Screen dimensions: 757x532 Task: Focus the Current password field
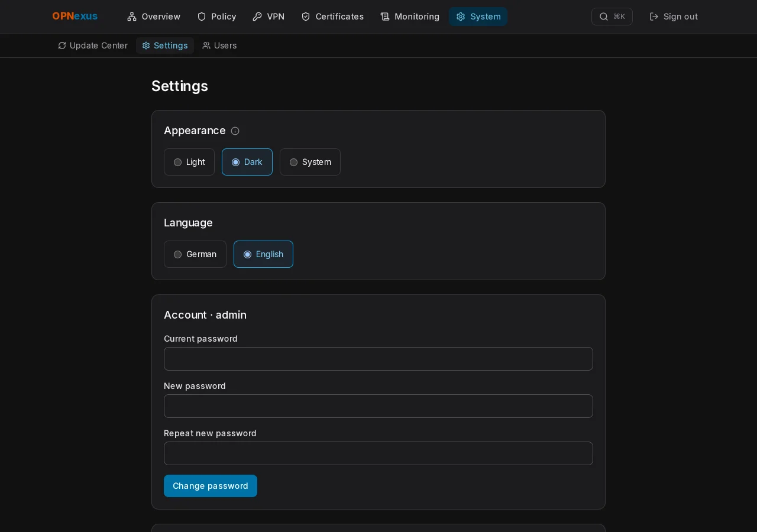pyautogui.click(x=378, y=359)
